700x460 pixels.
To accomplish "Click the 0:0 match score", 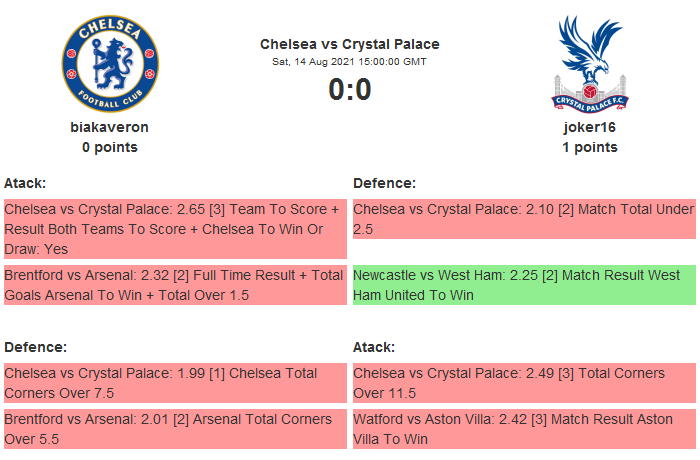I will 349,90.
